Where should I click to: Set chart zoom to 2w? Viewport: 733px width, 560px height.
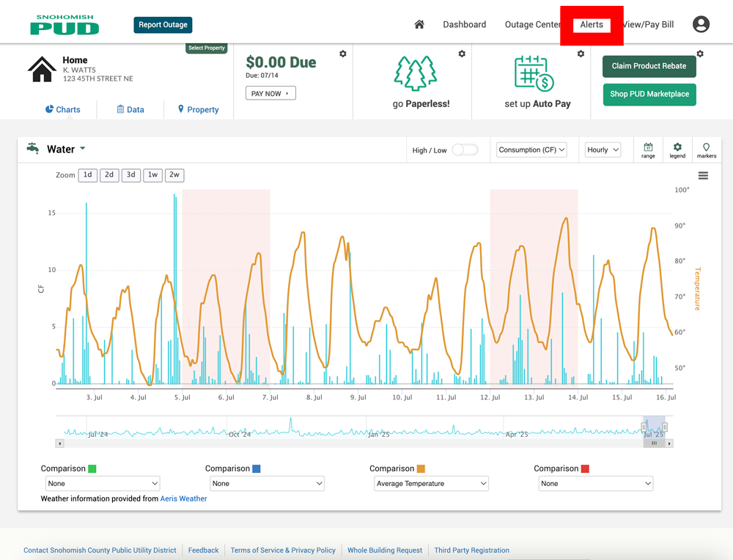(174, 175)
